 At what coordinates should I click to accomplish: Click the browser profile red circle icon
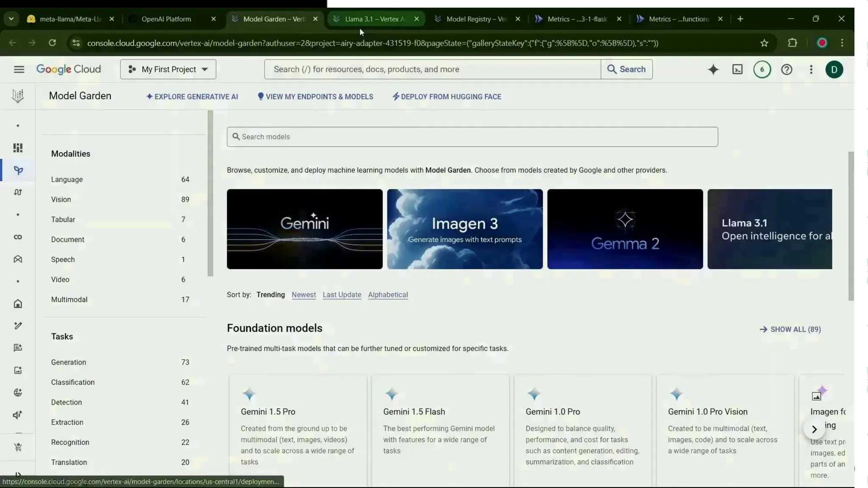coord(822,43)
